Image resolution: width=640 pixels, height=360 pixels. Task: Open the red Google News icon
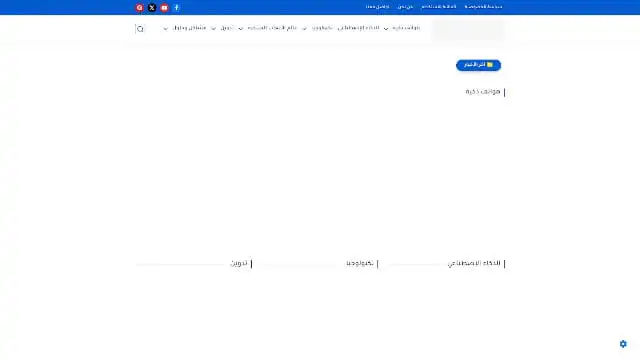coord(140,7)
